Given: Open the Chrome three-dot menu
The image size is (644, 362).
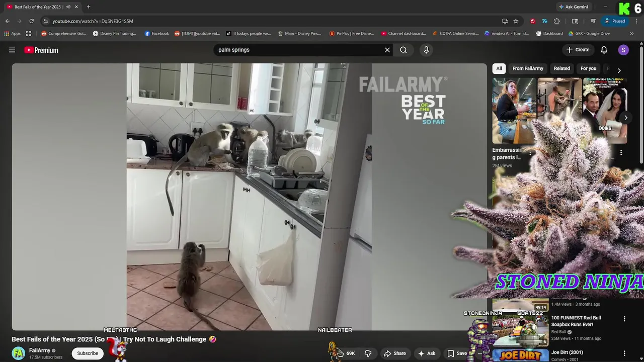Looking at the screenshot, I should 636,21.
